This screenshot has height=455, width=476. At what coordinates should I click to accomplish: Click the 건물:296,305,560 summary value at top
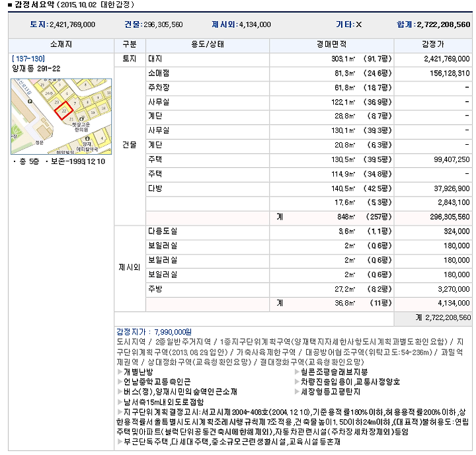153,24
